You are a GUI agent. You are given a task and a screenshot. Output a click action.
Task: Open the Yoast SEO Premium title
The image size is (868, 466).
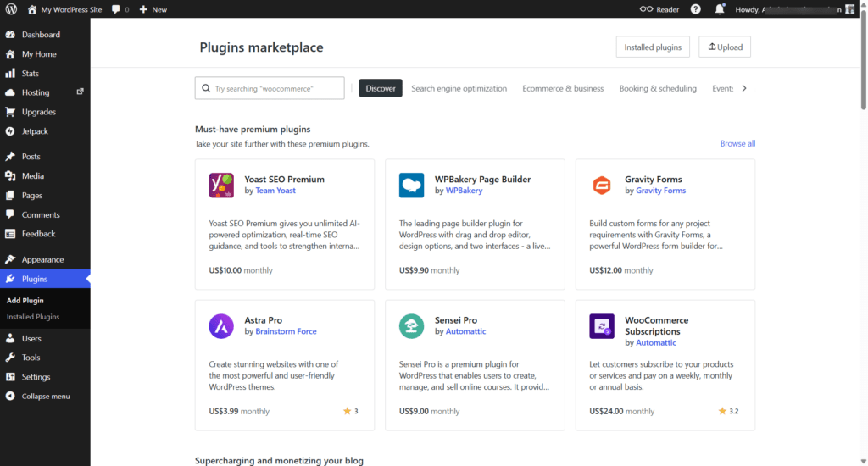[x=285, y=180]
